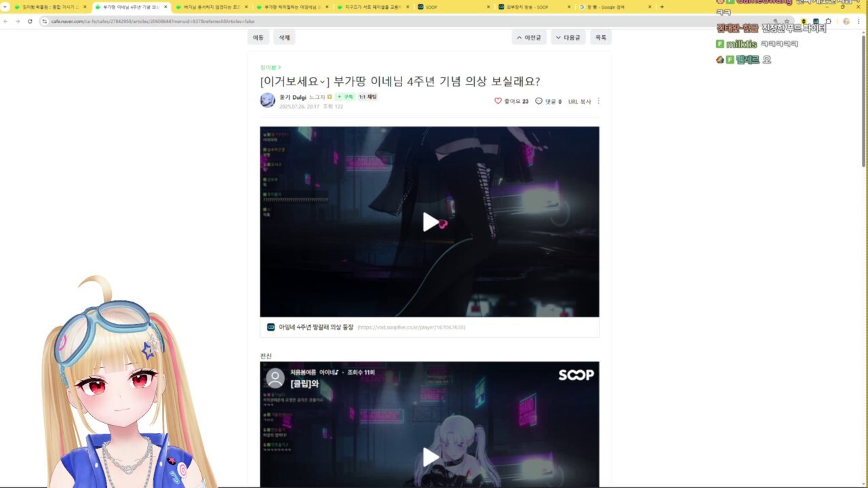Open the 목록 (list) button
868x488 pixels.
(x=601, y=38)
